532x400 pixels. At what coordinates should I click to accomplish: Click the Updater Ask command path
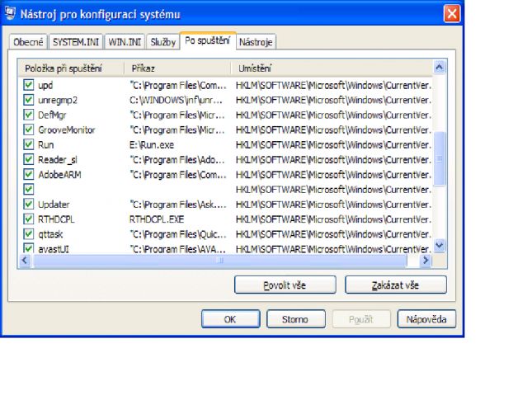pos(178,205)
